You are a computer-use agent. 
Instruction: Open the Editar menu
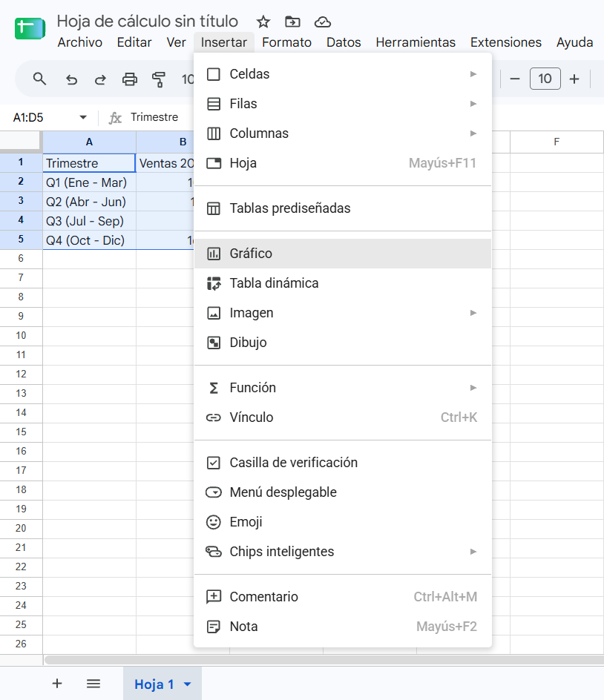pyautogui.click(x=134, y=42)
